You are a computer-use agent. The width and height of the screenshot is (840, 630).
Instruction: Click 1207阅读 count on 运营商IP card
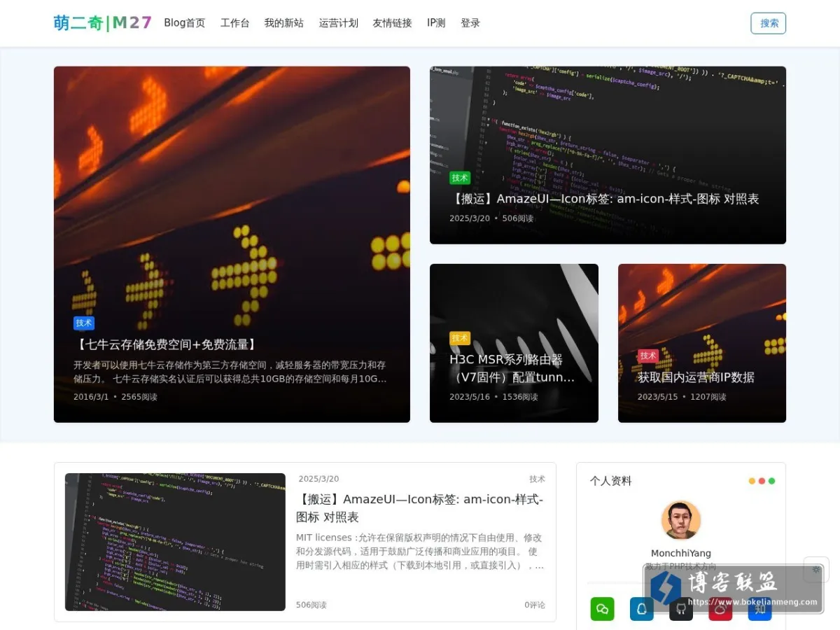(708, 397)
